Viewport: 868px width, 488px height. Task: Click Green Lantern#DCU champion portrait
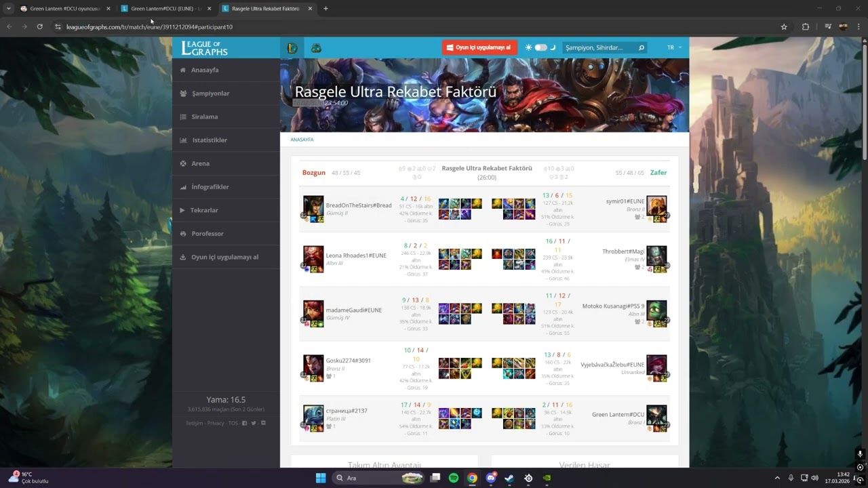(656, 415)
